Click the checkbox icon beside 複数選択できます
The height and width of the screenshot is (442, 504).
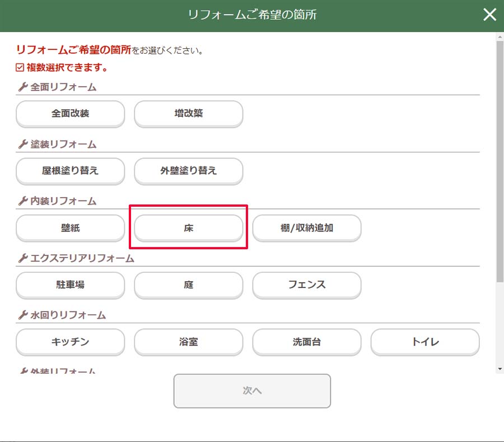tap(20, 68)
